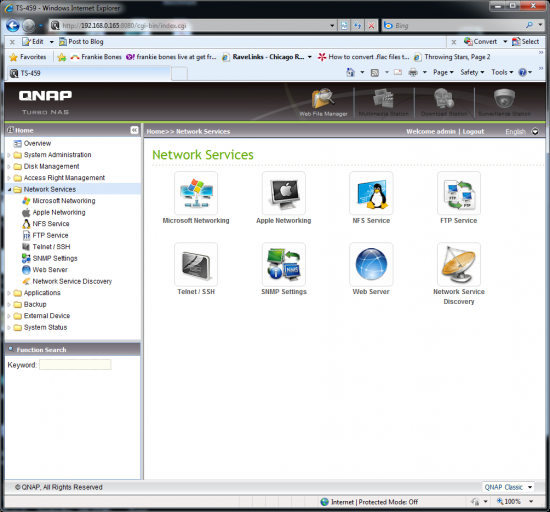Open new blank tab

coord(179,74)
